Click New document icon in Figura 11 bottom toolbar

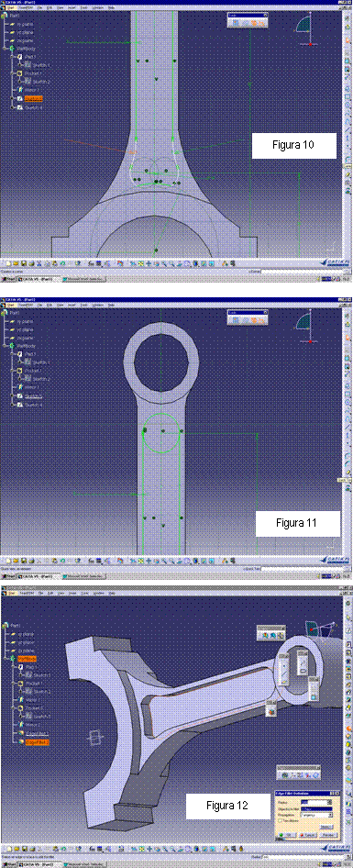[x=8, y=561]
